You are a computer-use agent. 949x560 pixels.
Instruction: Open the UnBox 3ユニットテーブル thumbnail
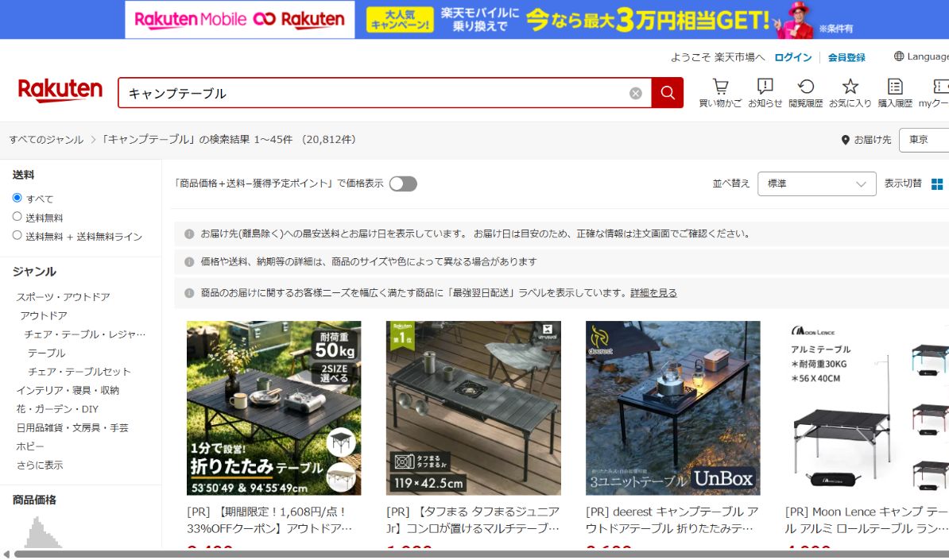pyautogui.click(x=673, y=408)
